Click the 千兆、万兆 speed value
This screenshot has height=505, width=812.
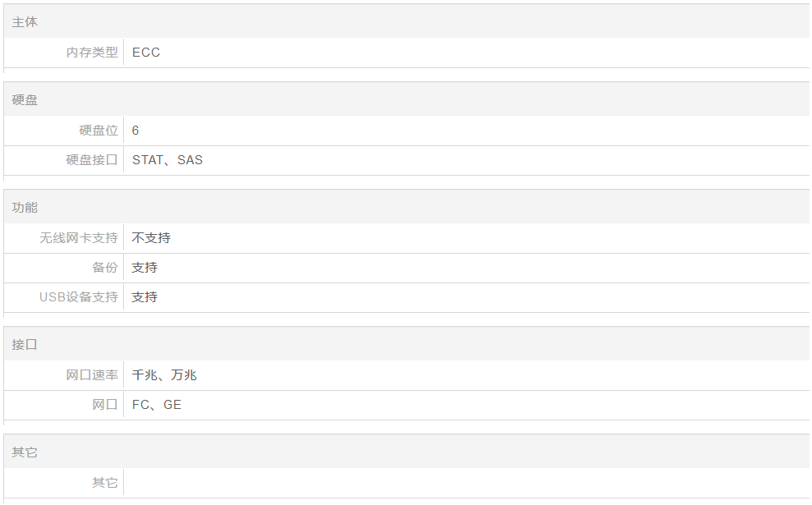click(164, 375)
